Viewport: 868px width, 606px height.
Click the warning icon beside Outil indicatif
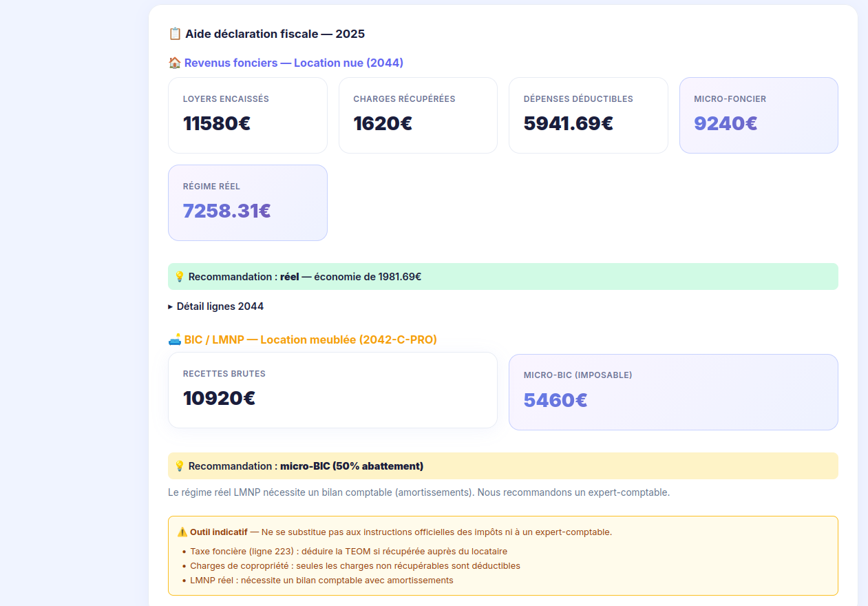pyautogui.click(x=182, y=532)
